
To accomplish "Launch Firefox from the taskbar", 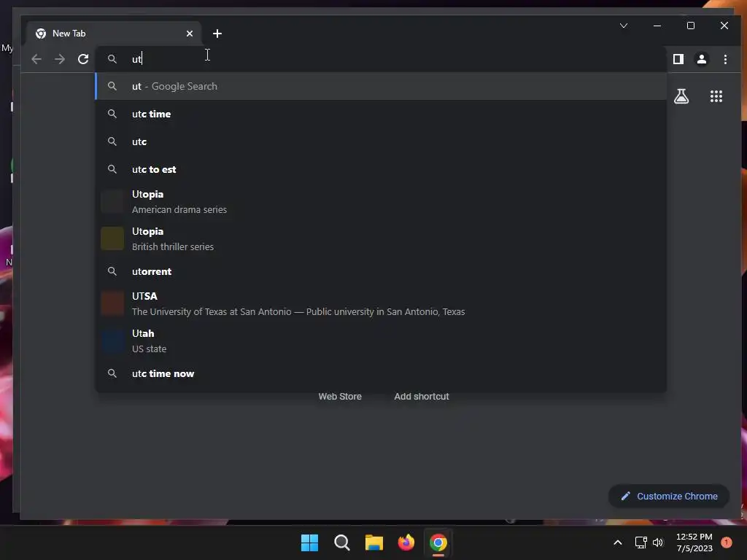I will (x=406, y=542).
